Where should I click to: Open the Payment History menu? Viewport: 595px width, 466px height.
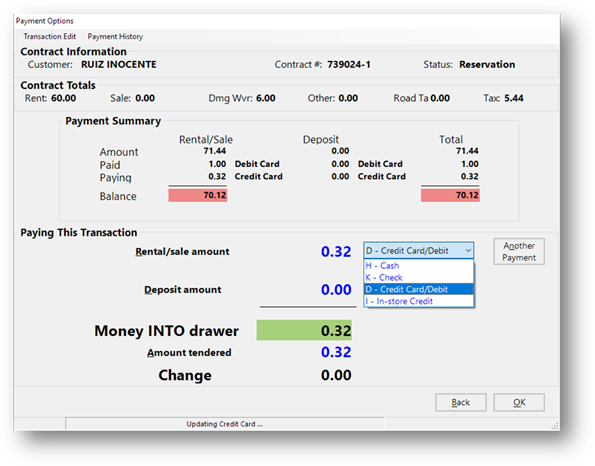point(115,36)
